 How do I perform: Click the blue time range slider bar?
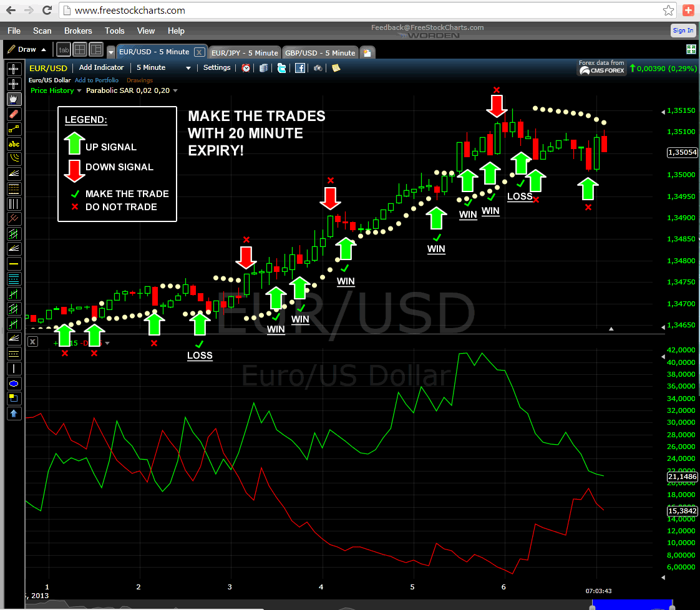click(632, 605)
